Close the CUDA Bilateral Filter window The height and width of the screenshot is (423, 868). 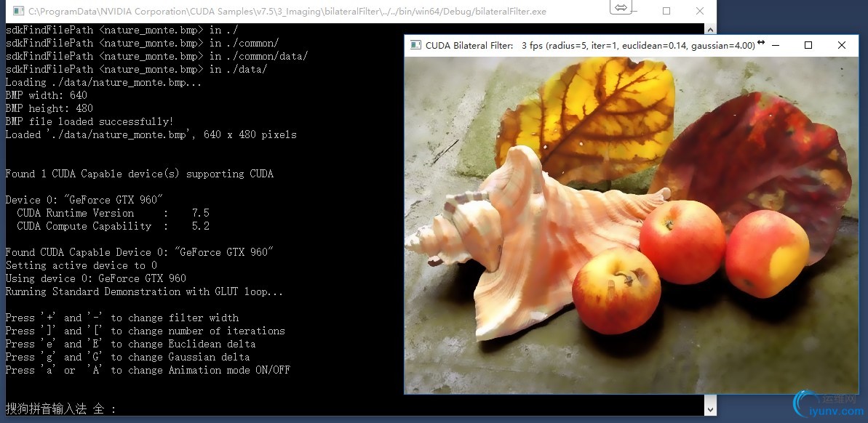(x=841, y=45)
